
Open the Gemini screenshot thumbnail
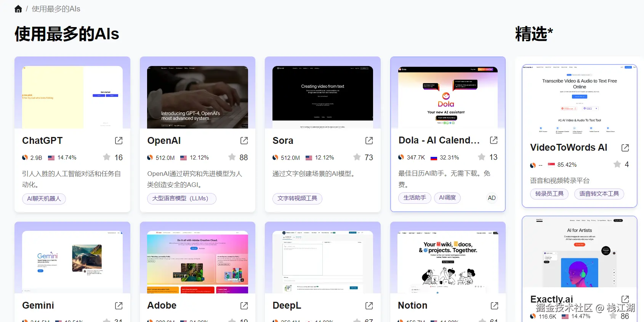[x=72, y=262]
